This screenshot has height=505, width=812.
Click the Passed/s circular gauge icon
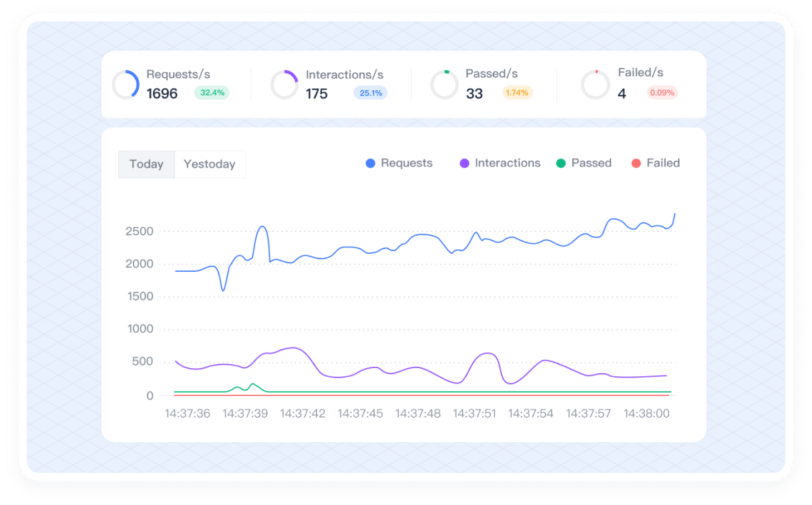pos(444,85)
